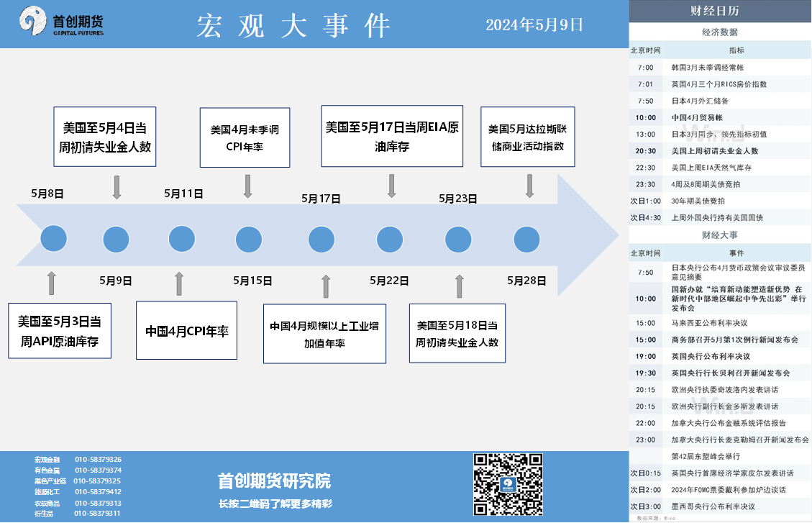Click the 中国4月CPI年率 event box
The width and height of the screenshot is (812, 523).
186,330
